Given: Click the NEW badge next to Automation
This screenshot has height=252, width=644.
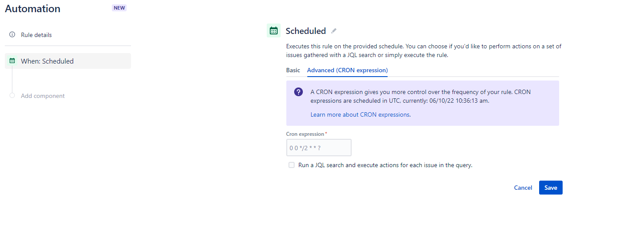Looking at the screenshot, I should [119, 7].
